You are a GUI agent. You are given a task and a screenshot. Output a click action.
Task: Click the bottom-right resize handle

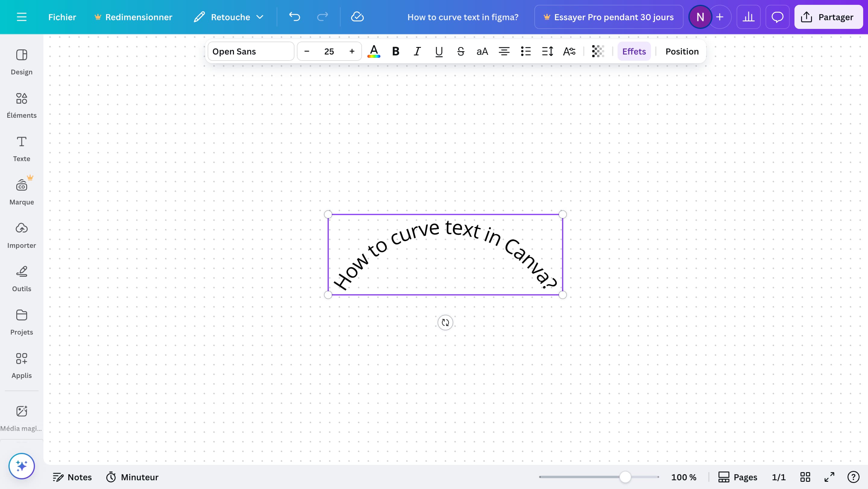pyautogui.click(x=563, y=295)
